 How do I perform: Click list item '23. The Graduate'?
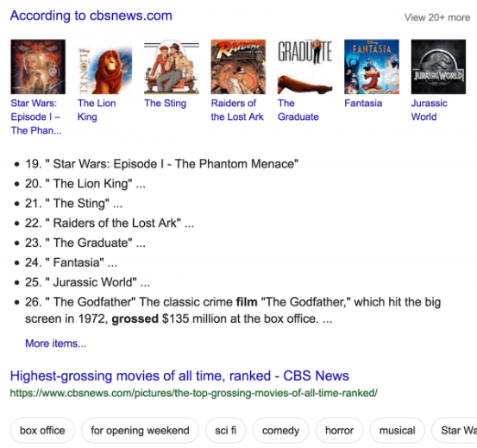click(85, 243)
